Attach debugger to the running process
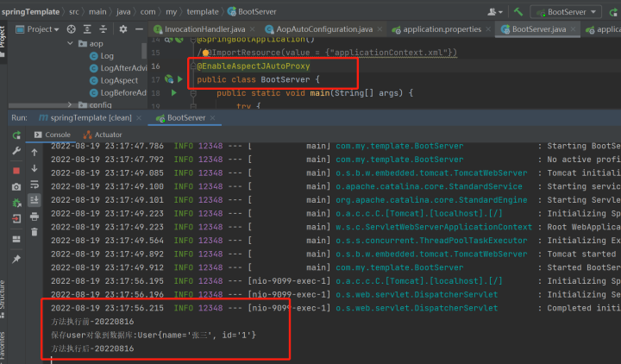 pyautogui.click(x=16, y=203)
